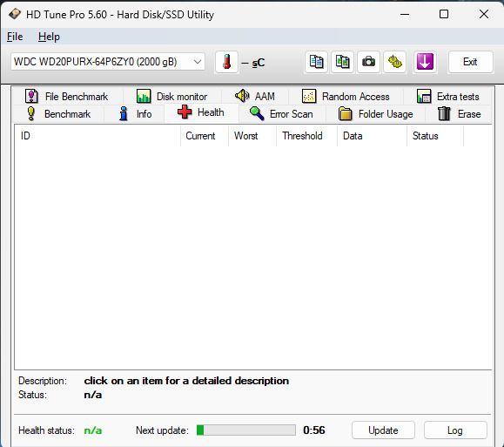Image resolution: width=504 pixels, height=447 pixels.
Task: Click the HD Tune Pro title bar icon
Action: point(15,14)
